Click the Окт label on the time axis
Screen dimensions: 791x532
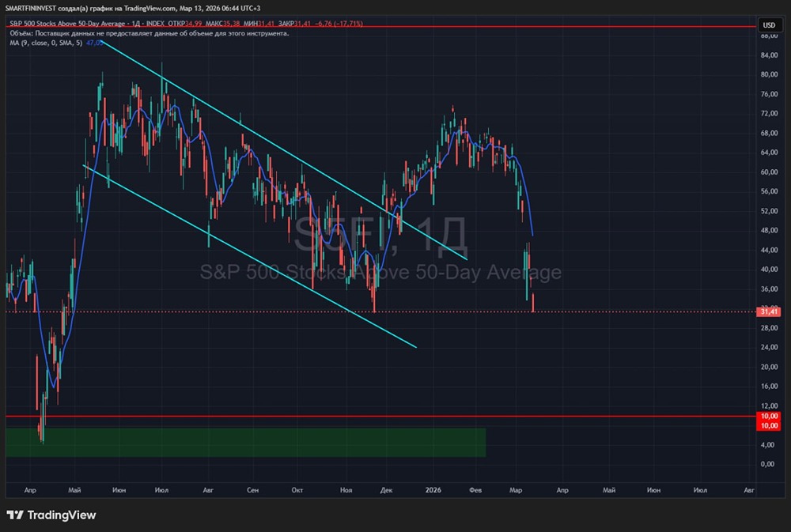297,490
